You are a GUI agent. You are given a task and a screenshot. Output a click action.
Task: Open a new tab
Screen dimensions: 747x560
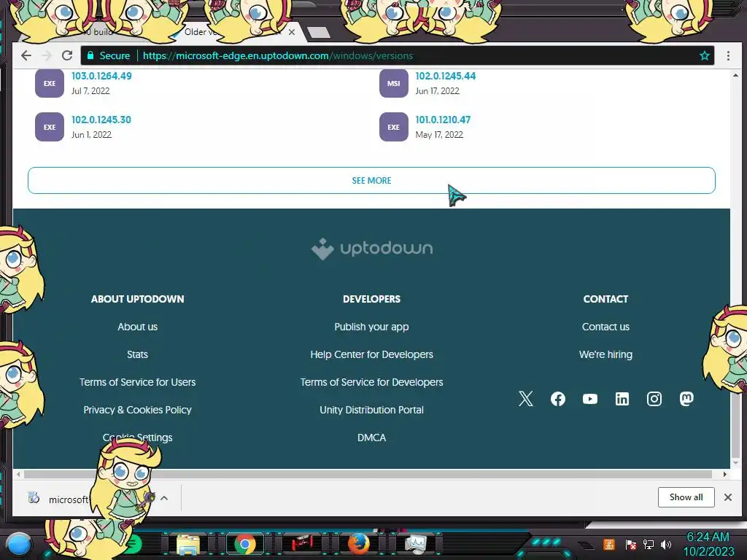point(318,32)
